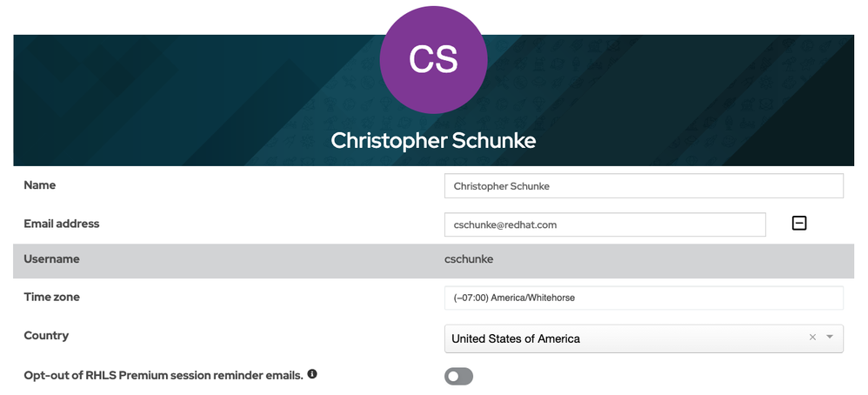868x395 pixels.
Task: Click the Country field label
Action: click(x=46, y=336)
